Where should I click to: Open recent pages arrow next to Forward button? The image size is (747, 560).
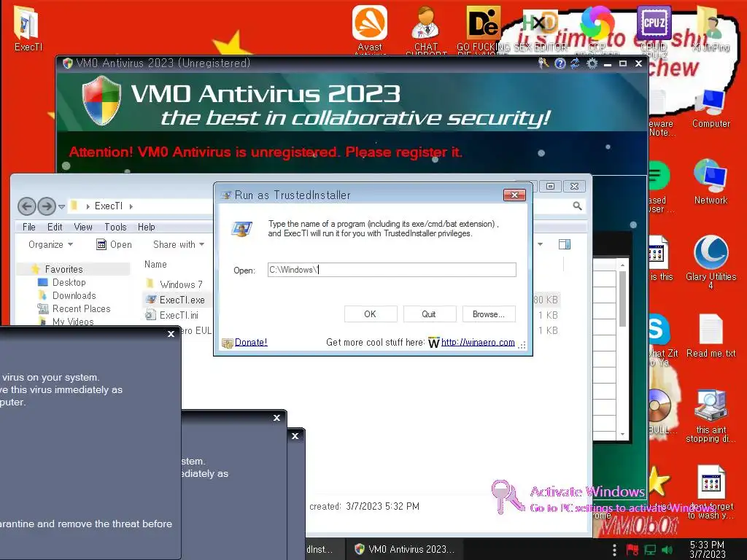[x=61, y=206]
